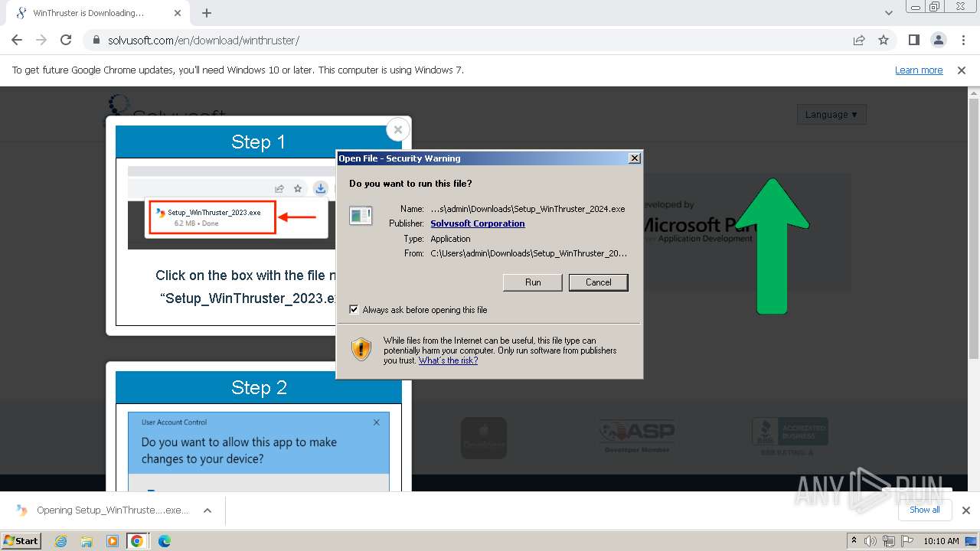Close the WinThruster tab
This screenshot has height=551, width=980.
[178, 13]
